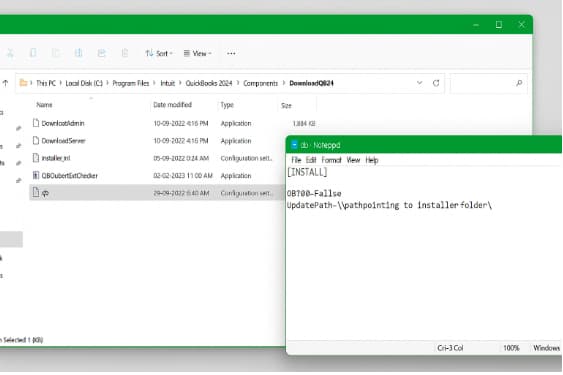
Task: Click the Up arrow navigation button
Action: pyautogui.click(x=5, y=83)
